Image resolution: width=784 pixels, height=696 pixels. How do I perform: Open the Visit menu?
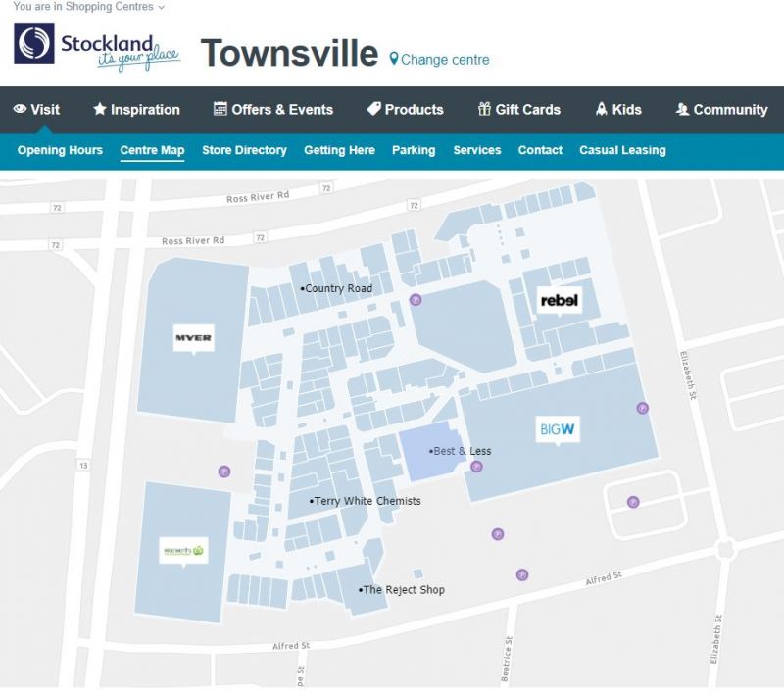click(x=36, y=109)
